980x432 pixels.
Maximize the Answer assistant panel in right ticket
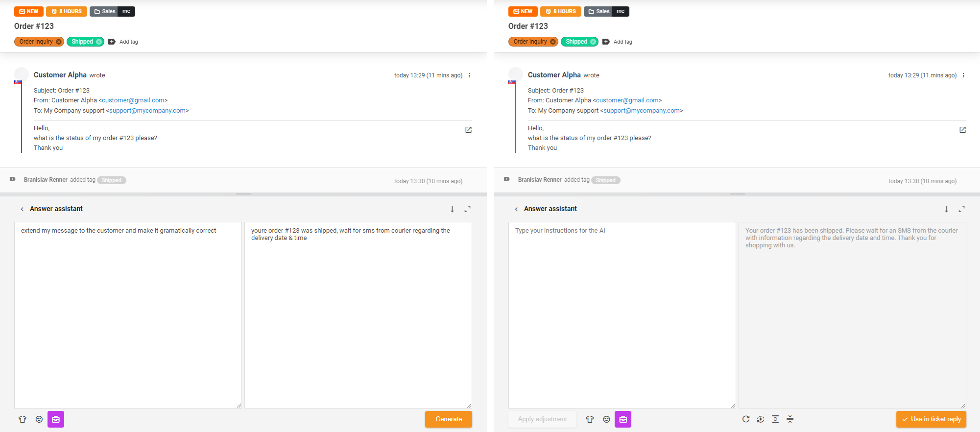961,209
